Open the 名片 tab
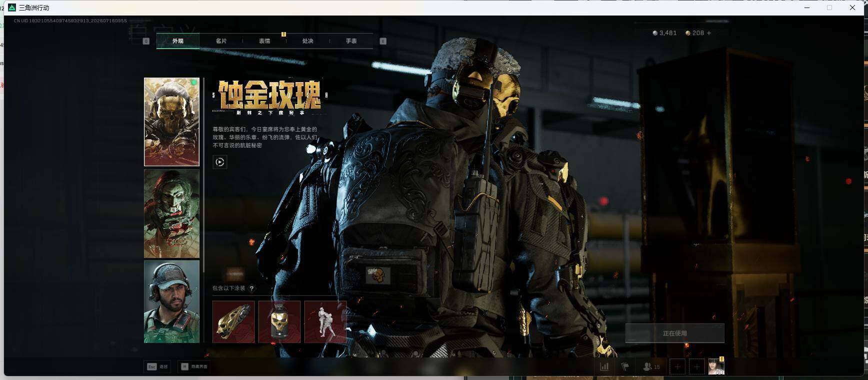868x380 pixels. coord(221,41)
